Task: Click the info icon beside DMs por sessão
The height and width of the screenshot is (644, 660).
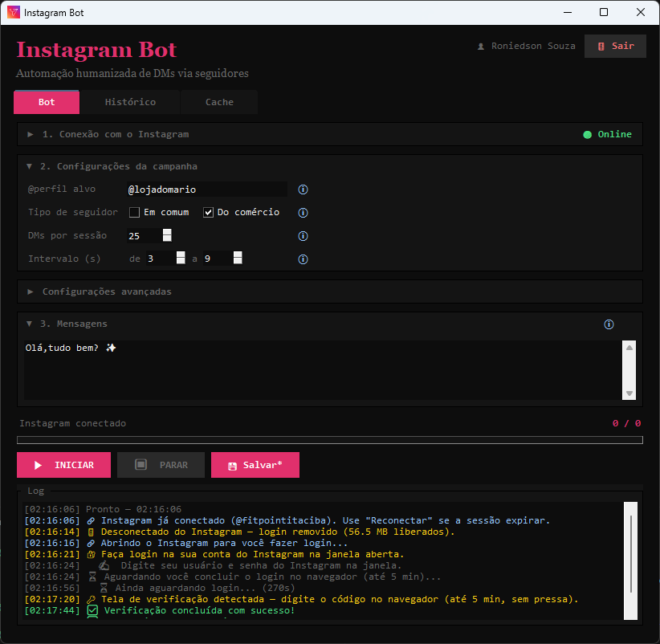Action: click(303, 236)
